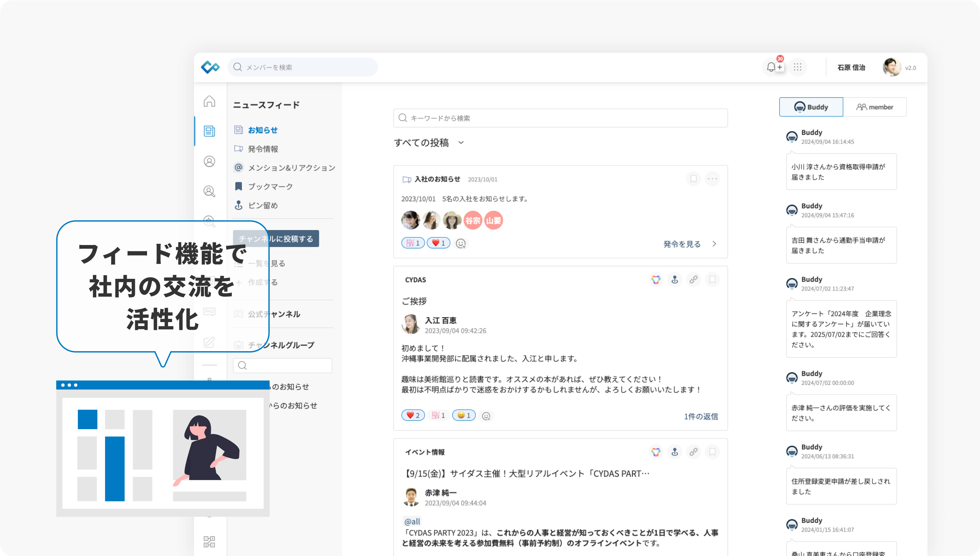Click colorful heart icon on イベント情報 post
The width and height of the screenshot is (980, 556).
[656, 452]
